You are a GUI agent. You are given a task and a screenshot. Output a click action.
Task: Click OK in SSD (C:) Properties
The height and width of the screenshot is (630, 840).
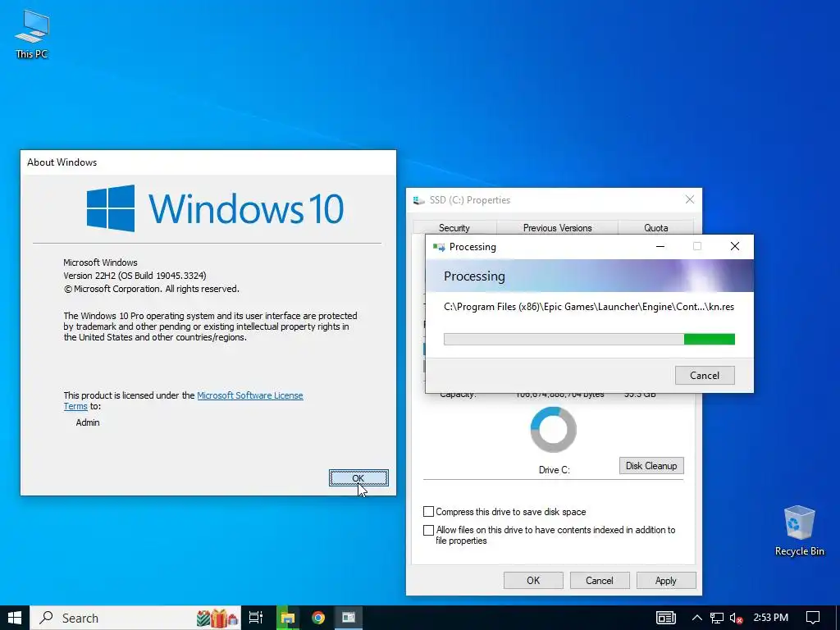(x=533, y=580)
